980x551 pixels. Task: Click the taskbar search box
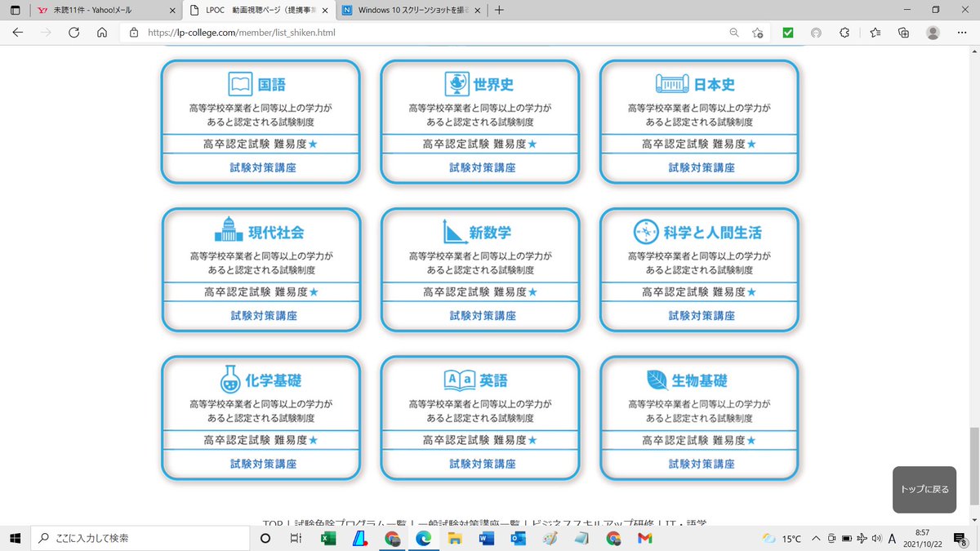[140, 538]
